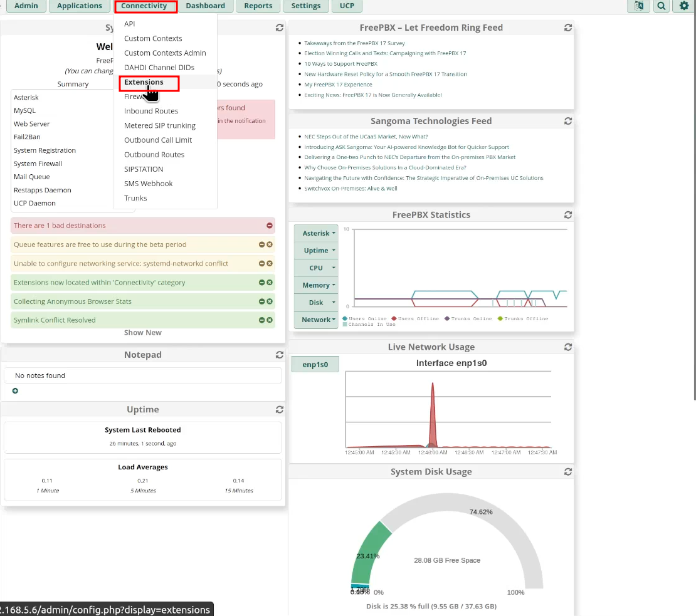
Task: Open the Admin top menu
Action: click(26, 6)
